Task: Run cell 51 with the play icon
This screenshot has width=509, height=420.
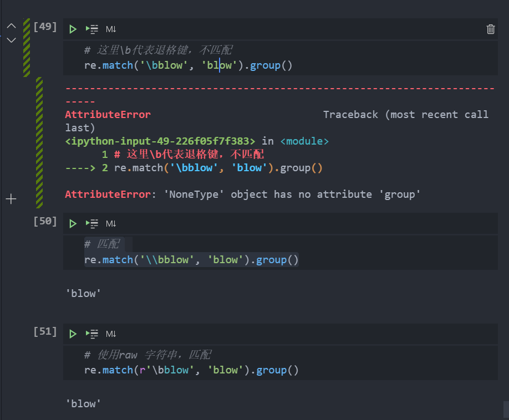Action: 73,334
